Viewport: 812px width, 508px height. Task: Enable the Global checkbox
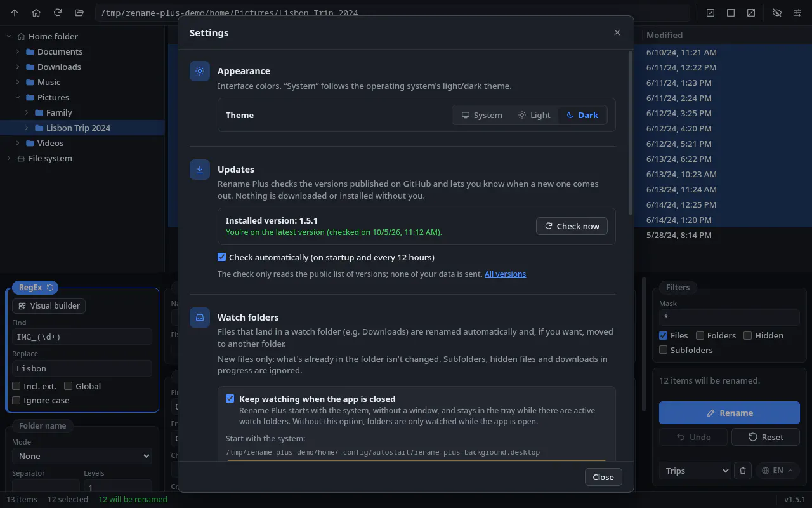[x=69, y=386]
